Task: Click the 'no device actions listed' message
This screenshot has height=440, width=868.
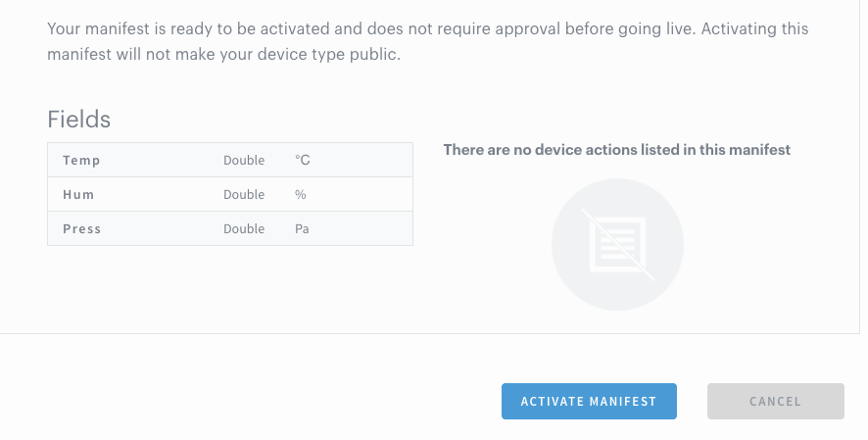Action: 616,150
